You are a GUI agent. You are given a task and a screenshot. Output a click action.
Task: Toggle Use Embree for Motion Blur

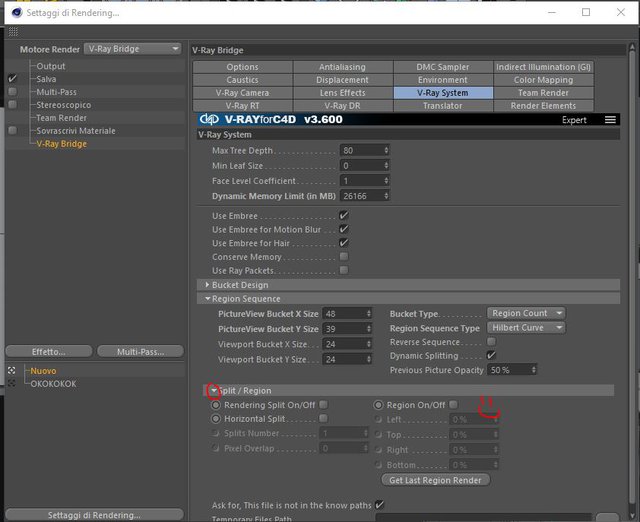point(344,229)
